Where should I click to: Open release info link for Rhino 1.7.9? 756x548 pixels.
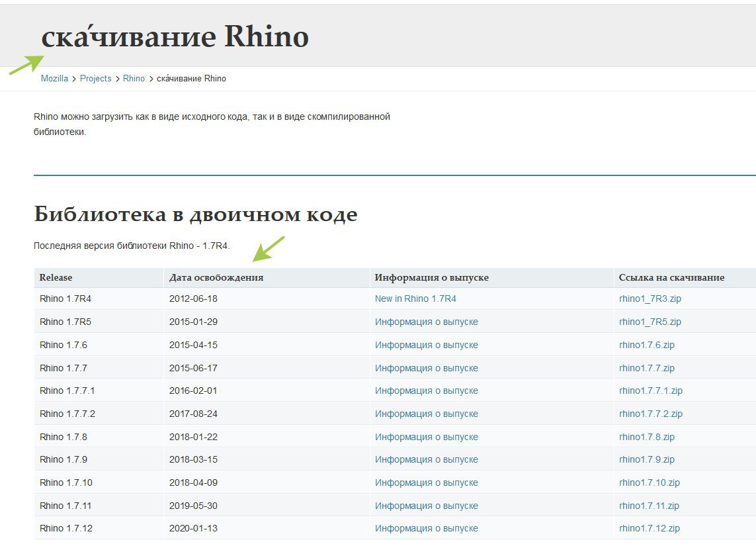427,460
